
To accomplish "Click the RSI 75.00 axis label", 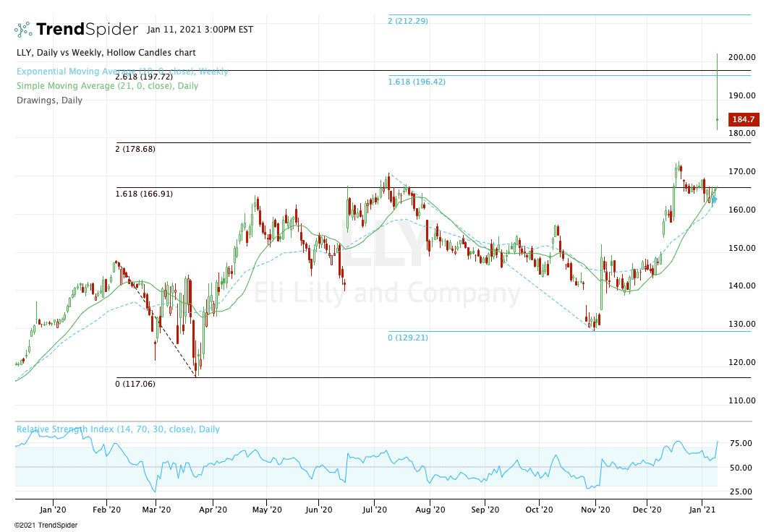I will click(x=741, y=443).
